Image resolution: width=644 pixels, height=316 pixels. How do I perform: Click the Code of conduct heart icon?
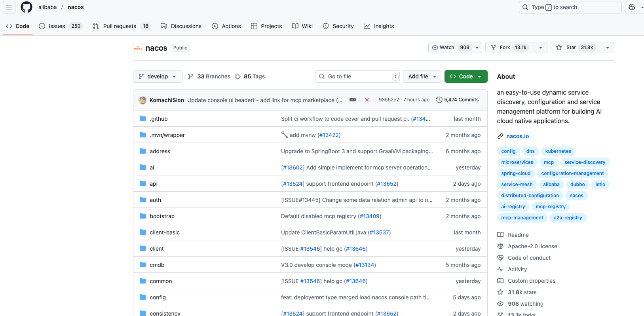(x=500, y=258)
